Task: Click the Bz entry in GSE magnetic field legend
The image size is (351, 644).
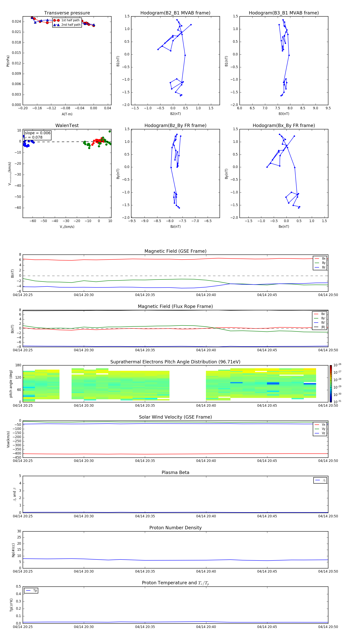Action: click(x=320, y=268)
